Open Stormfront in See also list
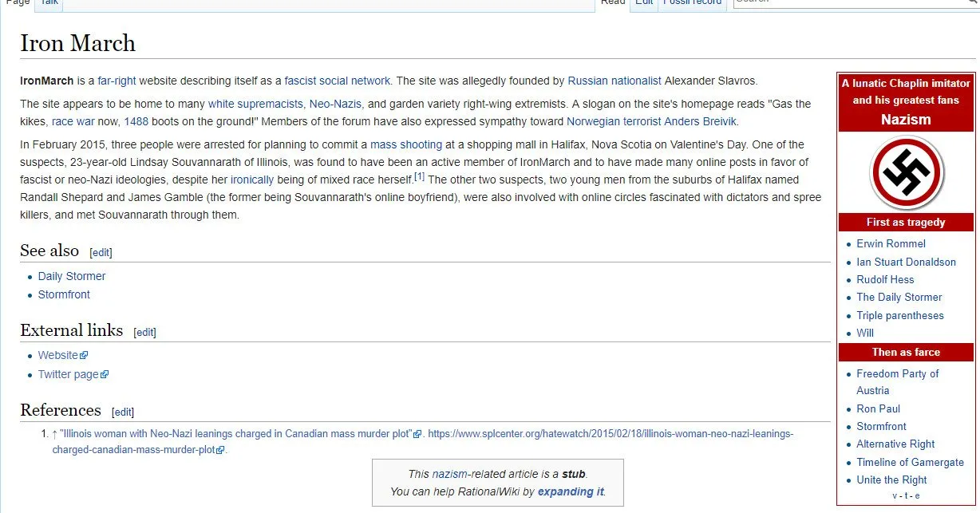This screenshot has width=980, height=513. coord(64,294)
